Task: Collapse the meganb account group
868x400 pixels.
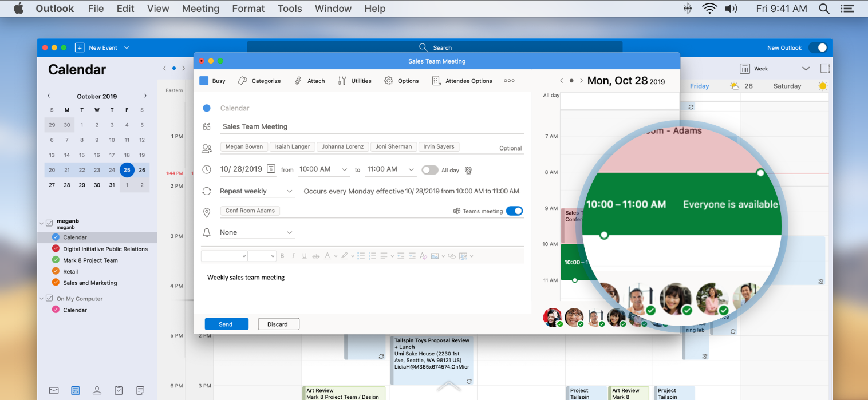Action: click(41, 223)
